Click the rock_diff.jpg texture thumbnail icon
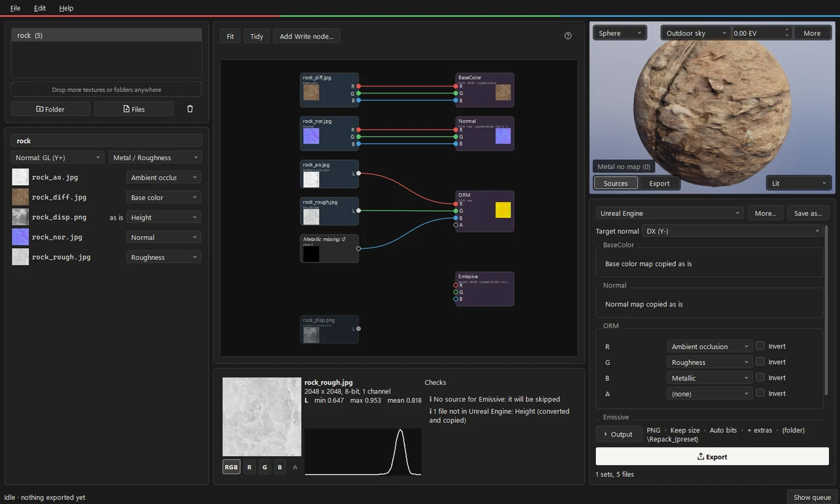The image size is (840, 504). point(20,197)
